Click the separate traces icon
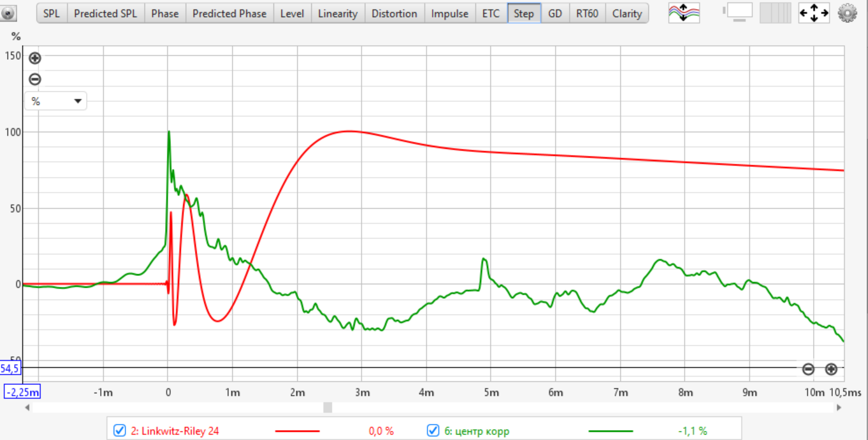The width and height of the screenshot is (868, 440). click(x=684, y=13)
